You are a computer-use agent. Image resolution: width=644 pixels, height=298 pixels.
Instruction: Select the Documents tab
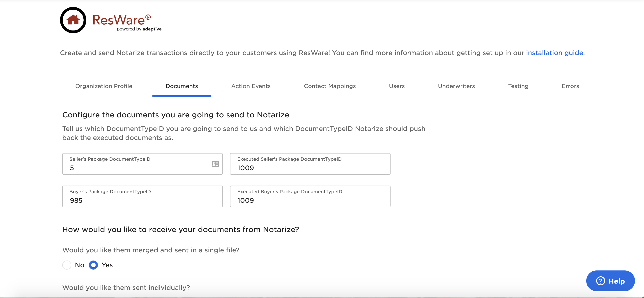pos(182,86)
